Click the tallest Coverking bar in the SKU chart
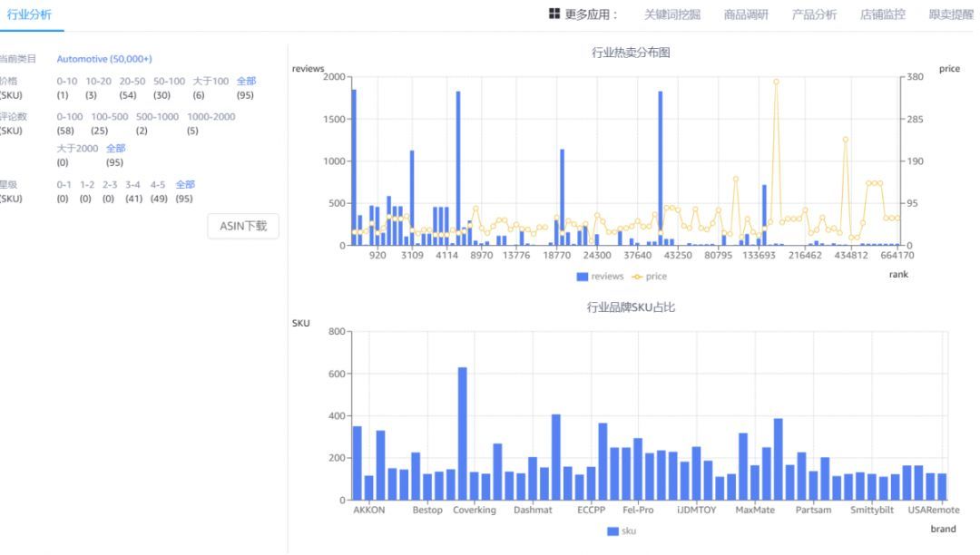The image size is (980, 555). pyautogui.click(x=463, y=433)
